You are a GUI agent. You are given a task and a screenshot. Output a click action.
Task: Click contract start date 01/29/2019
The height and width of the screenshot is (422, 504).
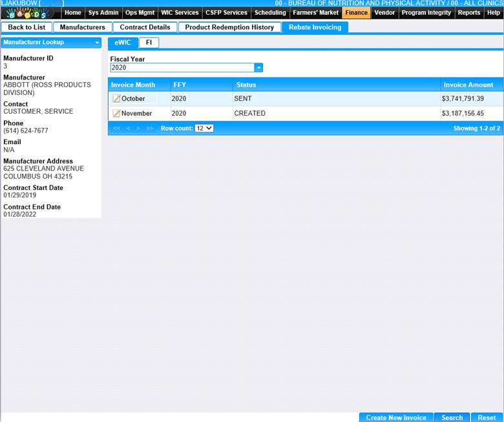19,195
